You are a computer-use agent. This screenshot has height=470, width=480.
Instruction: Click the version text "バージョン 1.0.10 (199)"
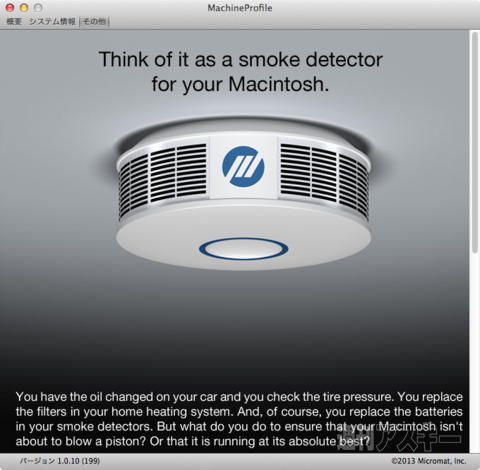point(60,461)
